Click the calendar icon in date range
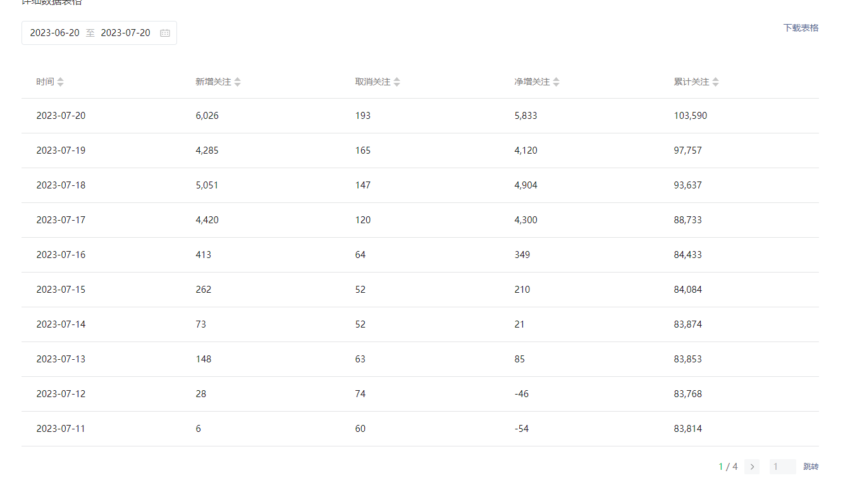 [165, 33]
